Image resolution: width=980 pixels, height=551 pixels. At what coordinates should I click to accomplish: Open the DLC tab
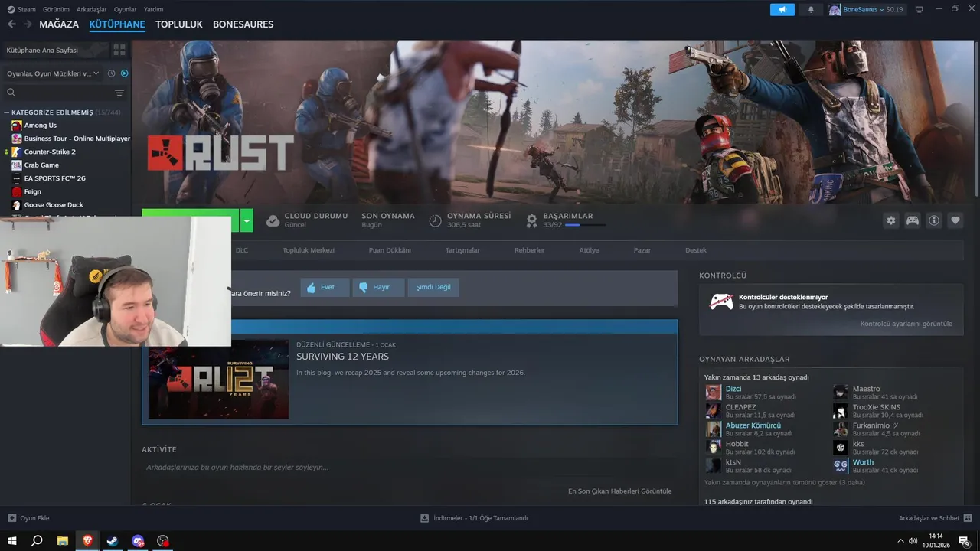click(x=242, y=250)
